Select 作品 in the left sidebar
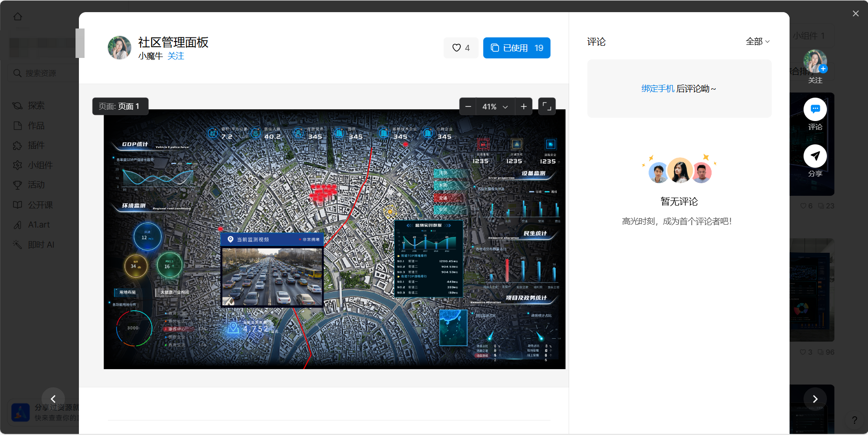The height and width of the screenshot is (435, 868). [x=36, y=126]
